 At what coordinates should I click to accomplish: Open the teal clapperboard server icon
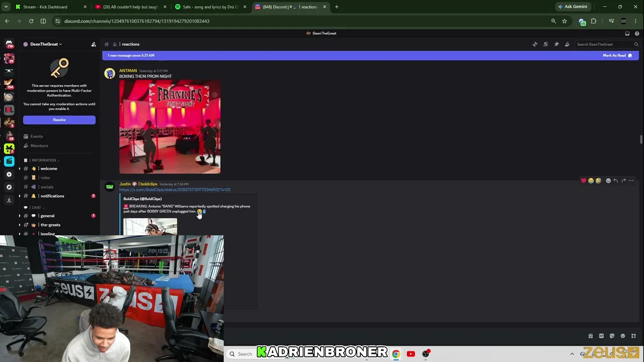click(x=9, y=161)
